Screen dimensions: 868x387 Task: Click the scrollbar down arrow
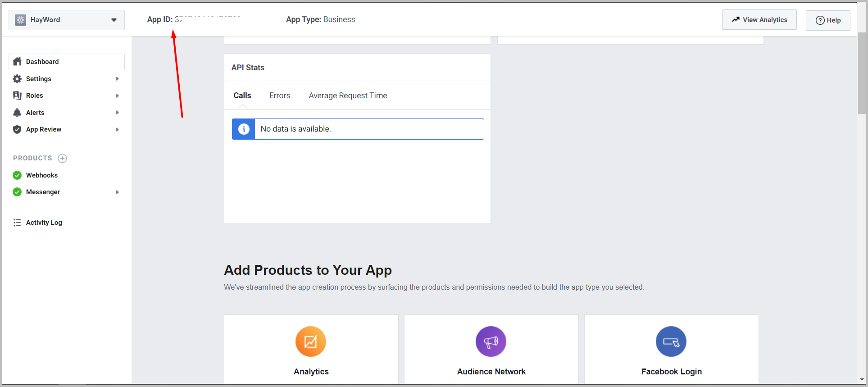[862, 380]
